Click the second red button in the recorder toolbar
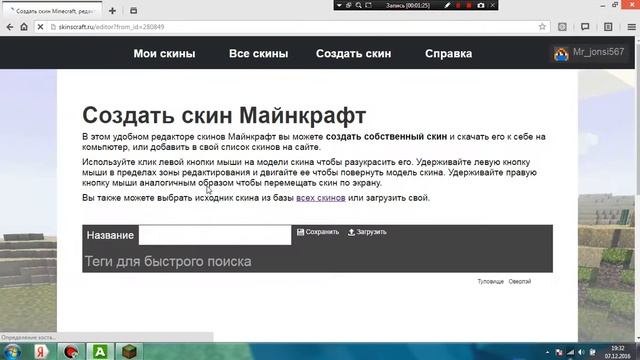The image size is (640, 360). click(469, 5)
